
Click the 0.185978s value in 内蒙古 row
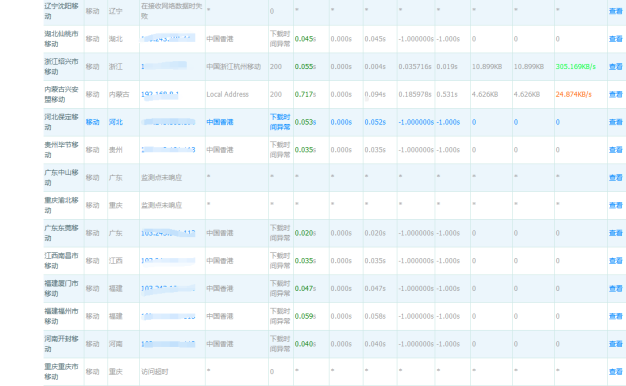click(415, 95)
